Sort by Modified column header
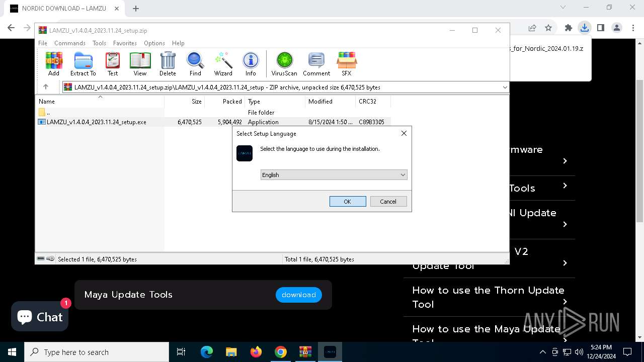Image resolution: width=644 pixels, height=362 pixels. pos(330,102)
